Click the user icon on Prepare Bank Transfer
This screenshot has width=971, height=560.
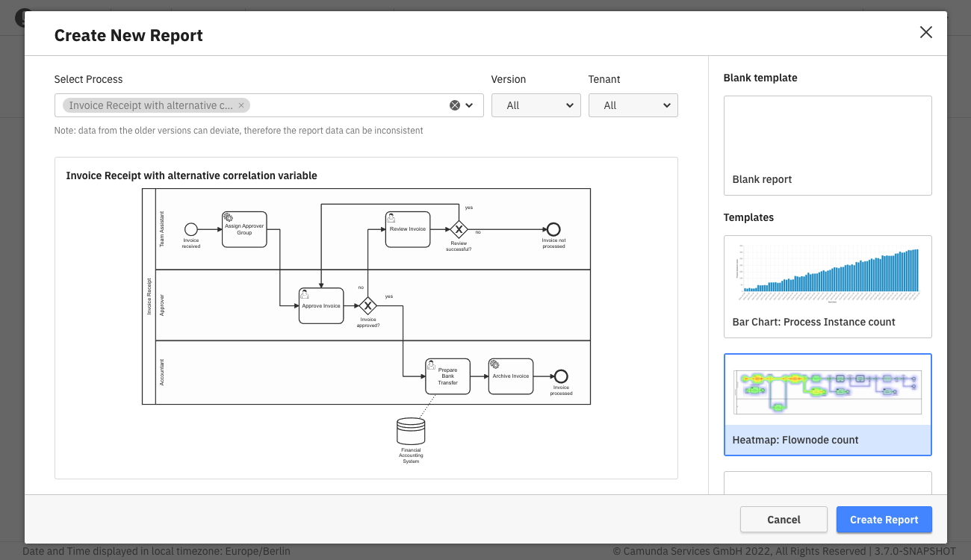[x=431, y=364]
